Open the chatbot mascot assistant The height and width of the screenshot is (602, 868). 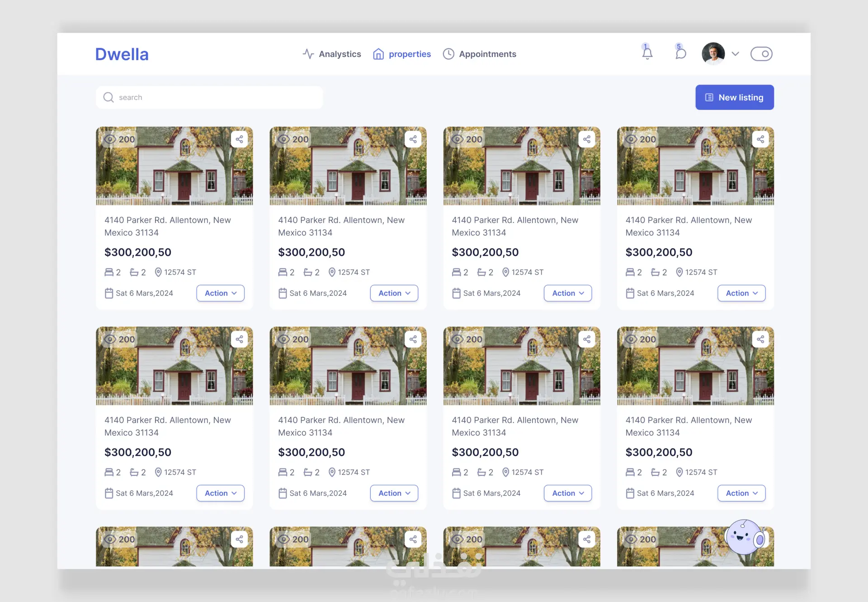pos(744,537)
